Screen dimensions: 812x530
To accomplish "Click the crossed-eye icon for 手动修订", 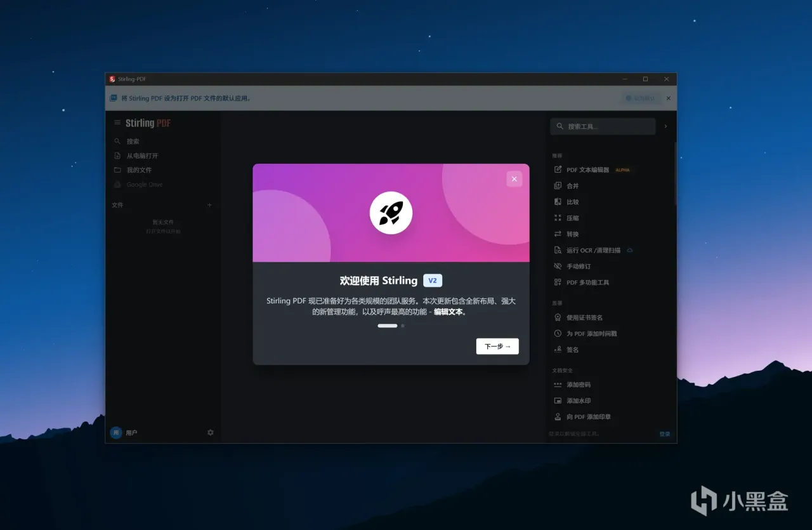I will [558, 266].
